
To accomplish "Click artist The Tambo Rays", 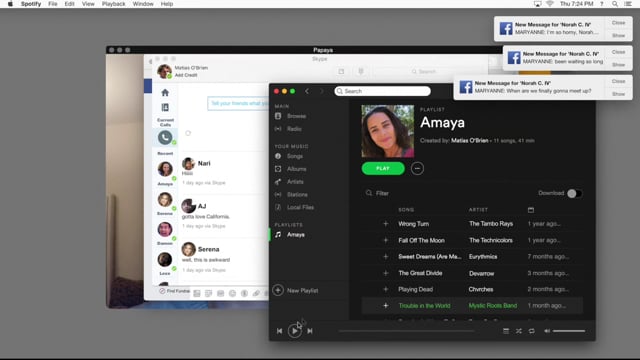I will pyautogui.click(x=491, y=224).
